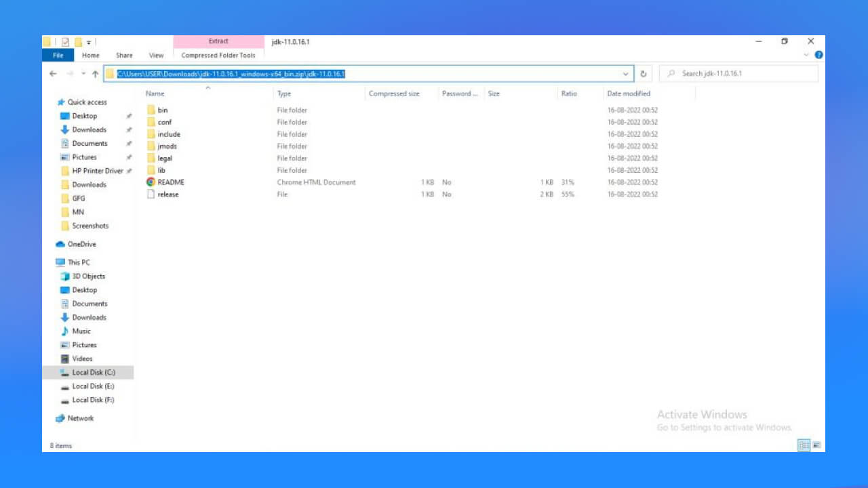This screenshot has height=488, width=868.
Task: Open the Home ribbon tab
Action: click(x=91, y=56)
